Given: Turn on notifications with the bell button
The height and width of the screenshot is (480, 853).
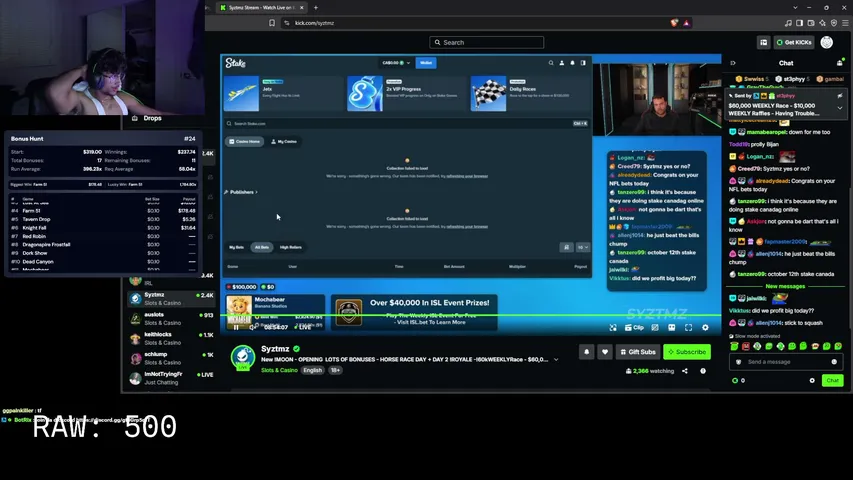Looking at the screenshot, I should coord(586,352).
